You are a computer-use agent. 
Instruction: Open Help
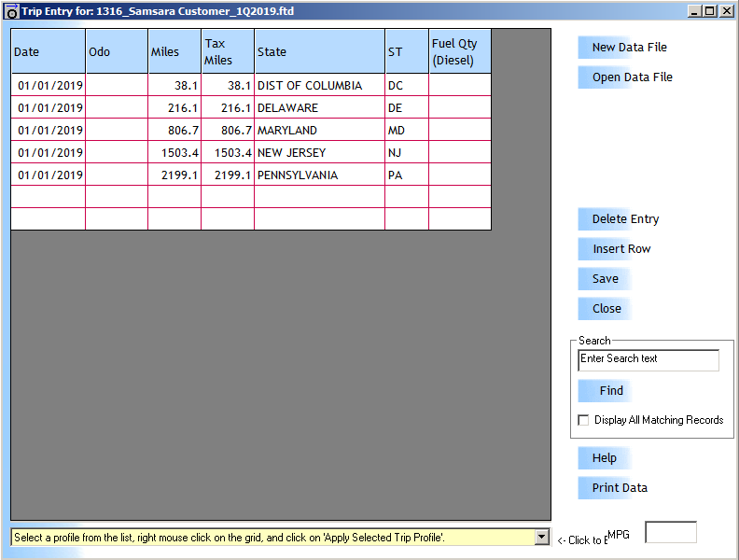(605, 457)
